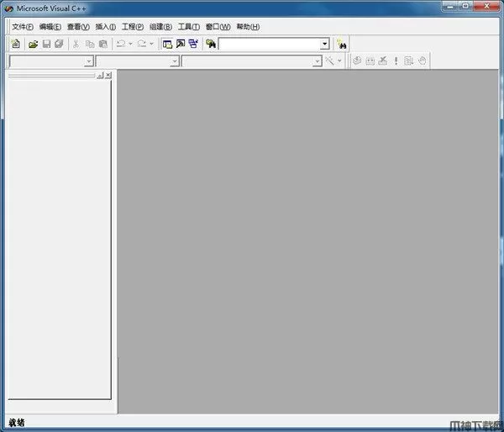Open the 窗口(W) menu
Viewport: 504px width, 432px height.
[x=218, y=27]
